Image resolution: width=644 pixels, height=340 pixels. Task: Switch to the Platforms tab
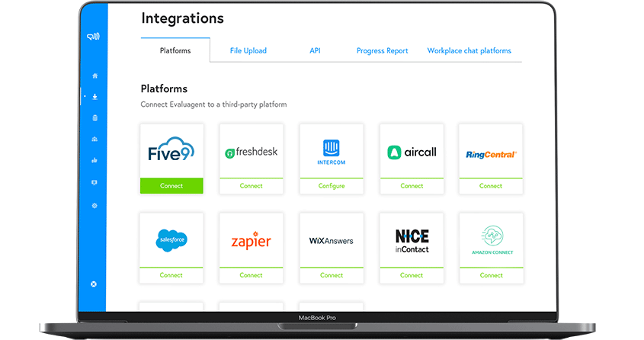(x=175, y=50)
